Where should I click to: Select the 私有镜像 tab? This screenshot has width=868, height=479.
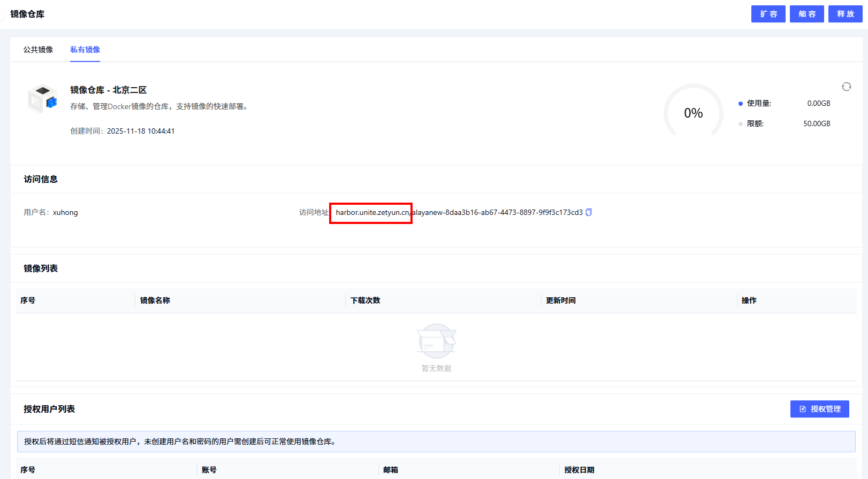[x=85, y=50]
